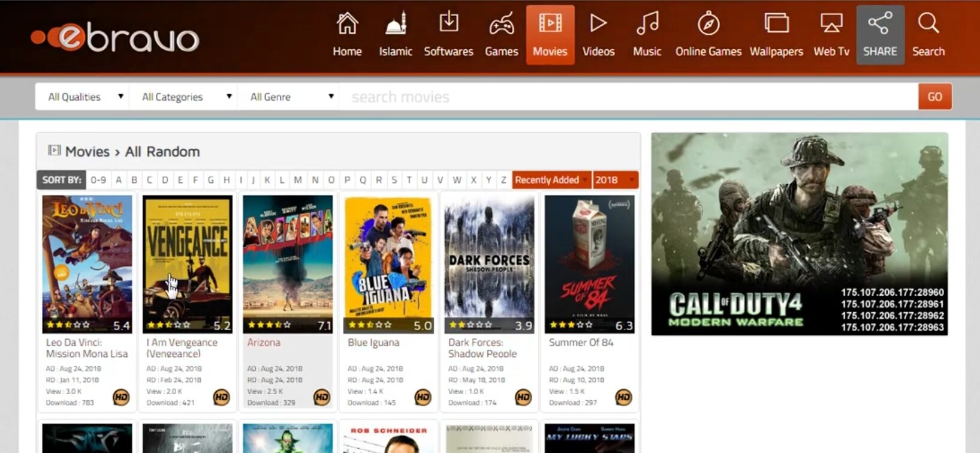Image resolution: width=980 pixels, height=453 pixels.
Task: Filter movies by letter Z
Action: pyautogui.click(x=503, y=180)
